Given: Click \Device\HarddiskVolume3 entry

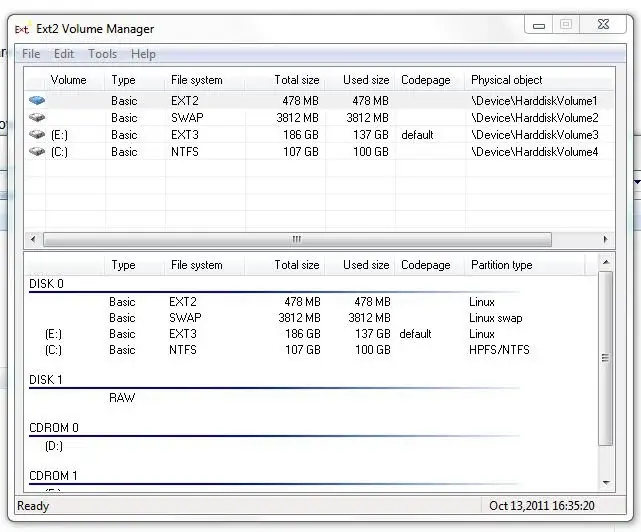Looking at the screenshot, I should [x=535, y=135].
